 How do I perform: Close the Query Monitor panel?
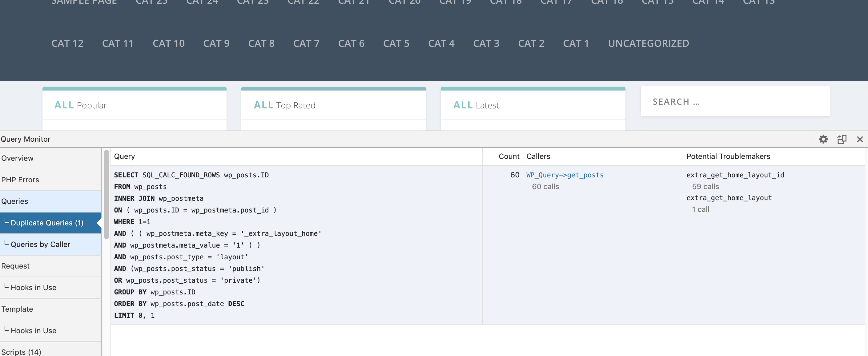click(860, 139)
